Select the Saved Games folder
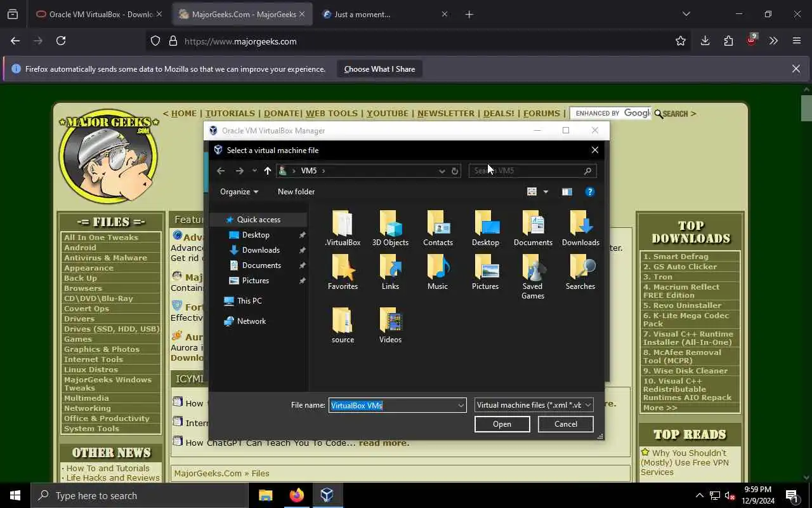The image size is (812, 508). coord(533,277)
